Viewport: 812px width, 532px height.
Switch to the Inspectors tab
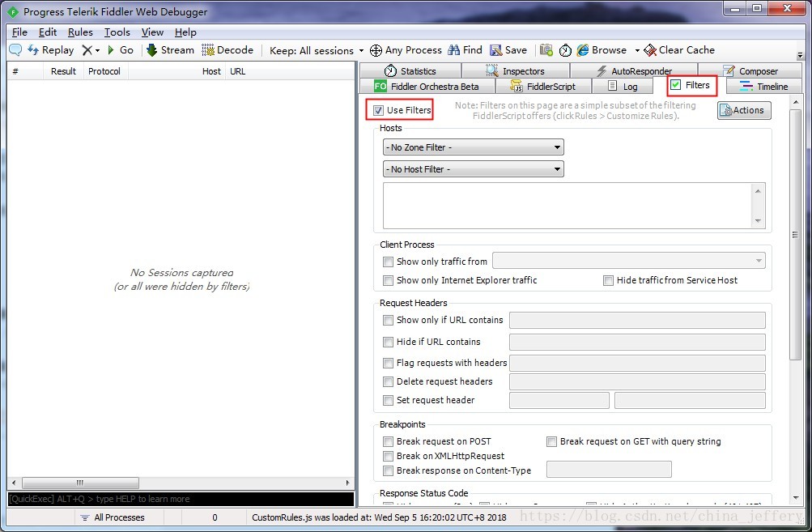(515, 71)
